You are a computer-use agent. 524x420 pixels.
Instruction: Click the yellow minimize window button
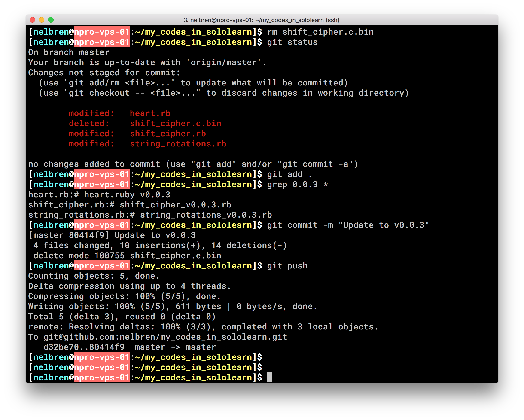(x=42, y=20)
